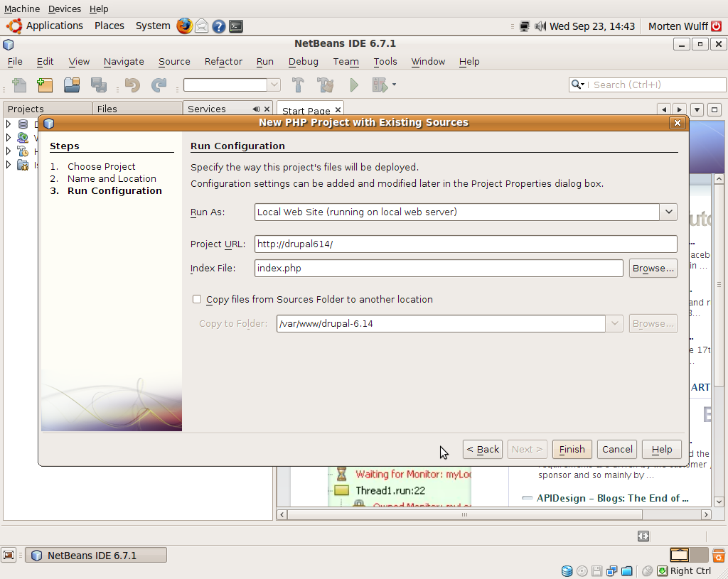
Task: Click the Search (Ctrl+I) field
Action: [647, 85]
